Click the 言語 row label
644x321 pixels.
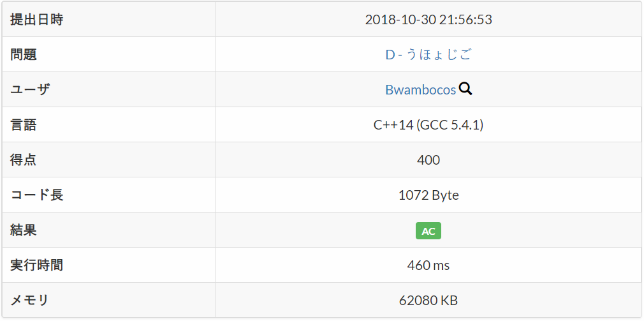tap(24, 125)
